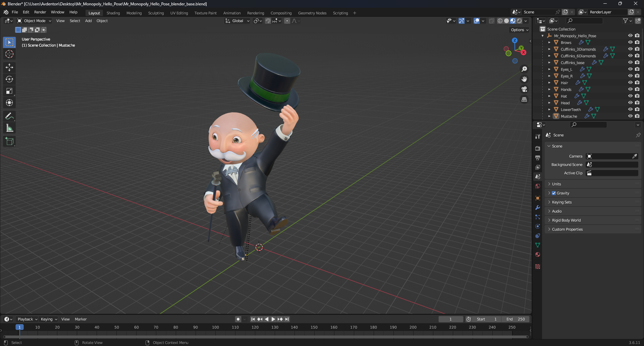
Task: Click the Camera scene field
Action: [612, 156]
